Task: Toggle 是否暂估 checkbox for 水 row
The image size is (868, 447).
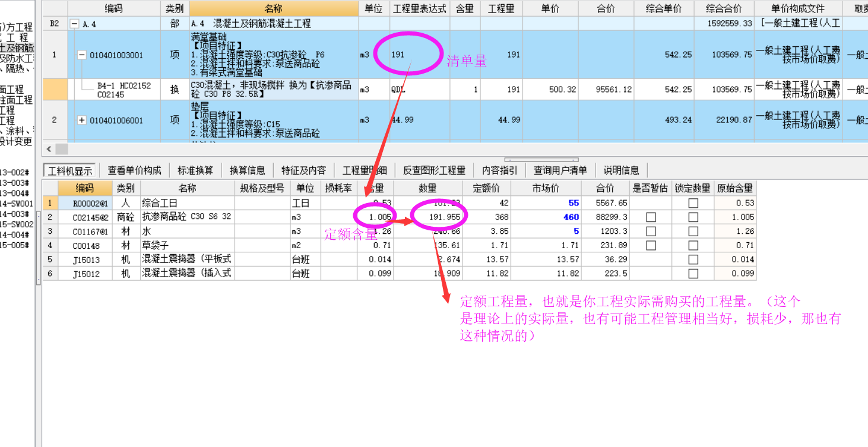Action: pos(651,232)
